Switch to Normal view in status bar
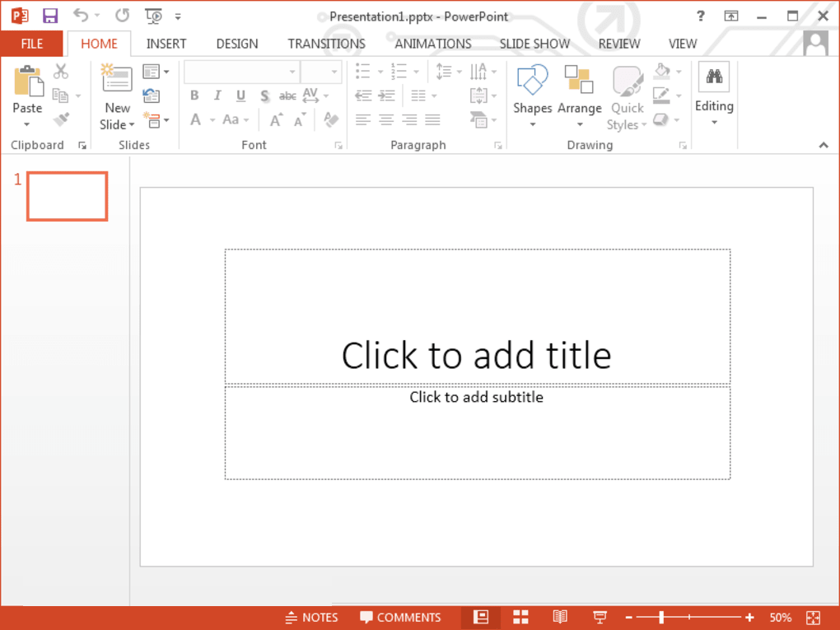Viewport: 840px width, 630px height. click(481, 617)
